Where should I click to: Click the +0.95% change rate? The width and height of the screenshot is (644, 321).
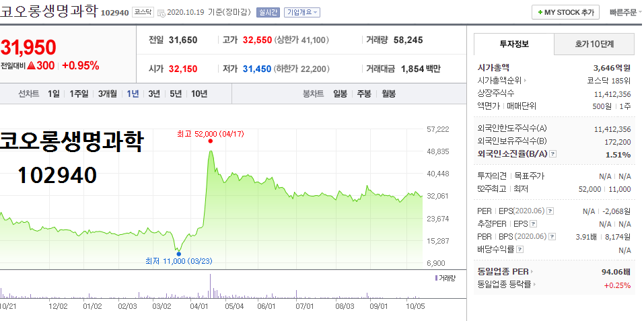tap(81, 66)
